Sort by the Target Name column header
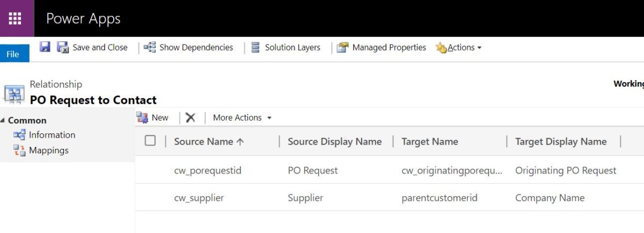 tap(430, 141)
